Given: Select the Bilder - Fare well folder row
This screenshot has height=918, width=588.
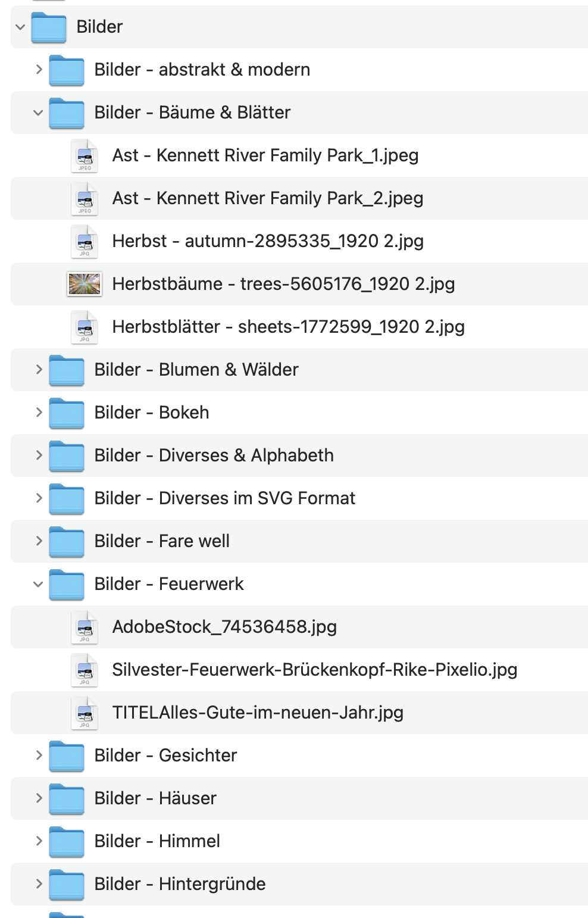Looking at the screenshot, I should (162, 541).
